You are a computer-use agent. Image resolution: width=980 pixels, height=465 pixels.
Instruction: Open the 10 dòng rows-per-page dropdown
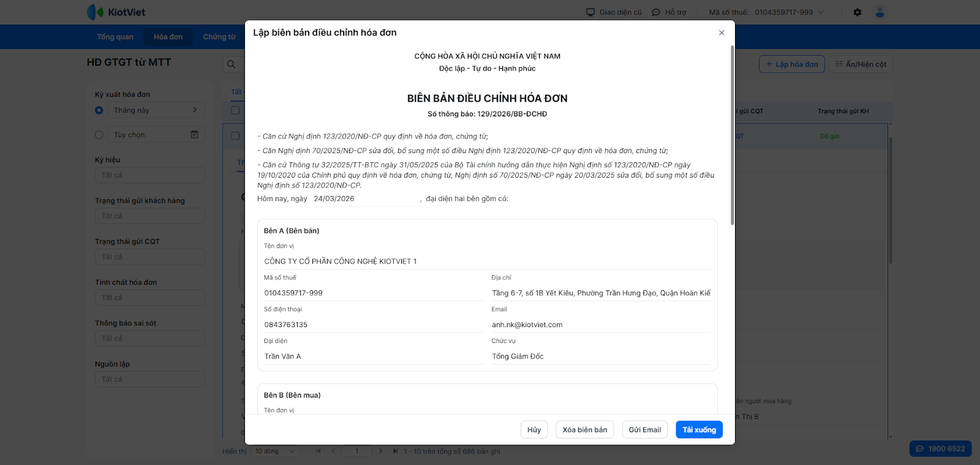point(276,452)
